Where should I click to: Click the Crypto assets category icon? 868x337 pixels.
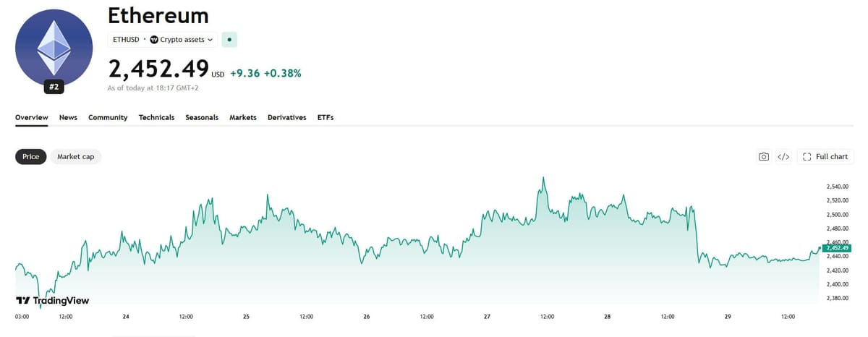(154, 40)
